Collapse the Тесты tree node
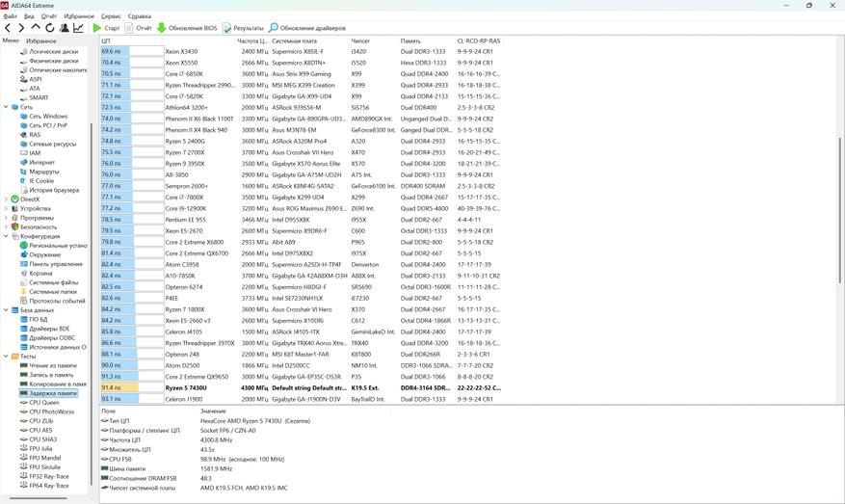This screenshot has height=504, width=845. [x=6, y=357]
